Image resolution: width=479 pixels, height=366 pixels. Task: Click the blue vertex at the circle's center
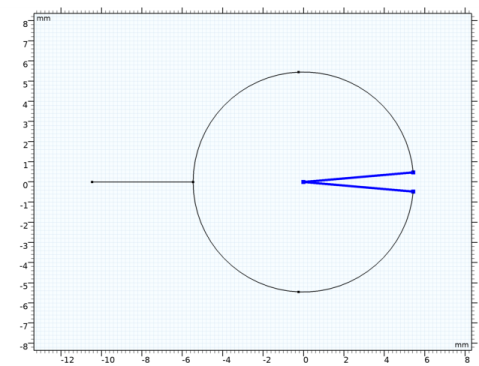tap(303, 182)
